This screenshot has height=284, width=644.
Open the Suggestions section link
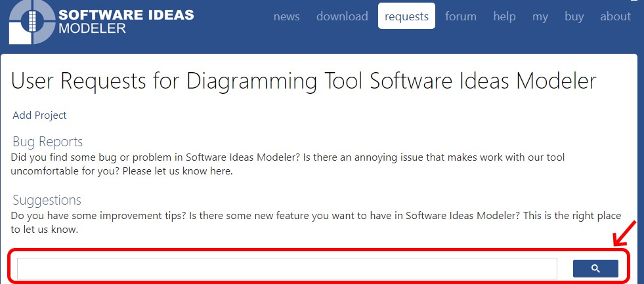[47, 200]
